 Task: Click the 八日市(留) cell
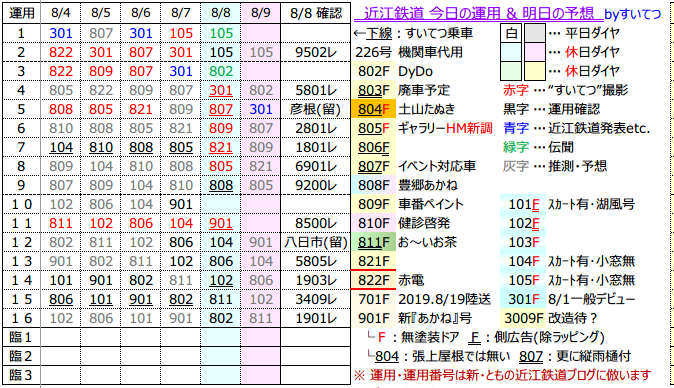tap(316, 242)
